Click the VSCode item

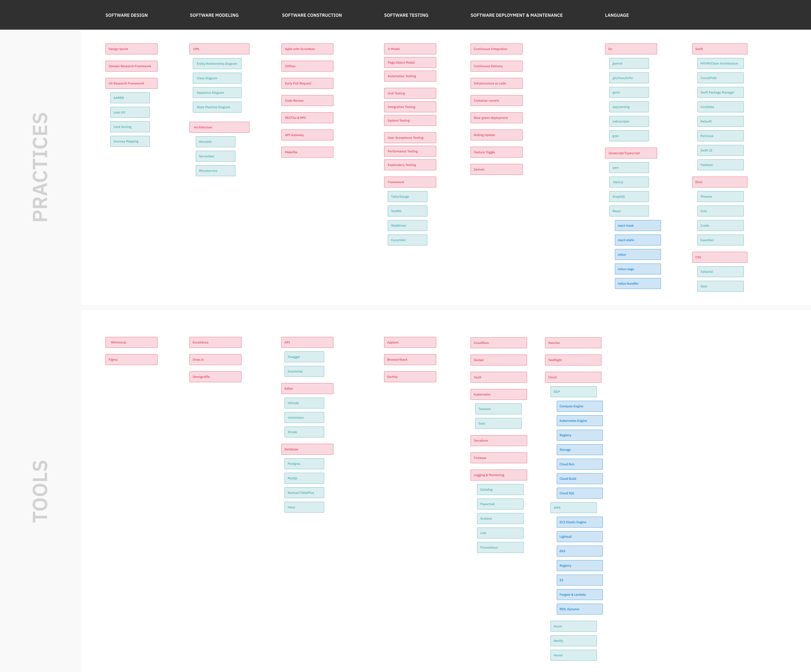coord(304,403)
